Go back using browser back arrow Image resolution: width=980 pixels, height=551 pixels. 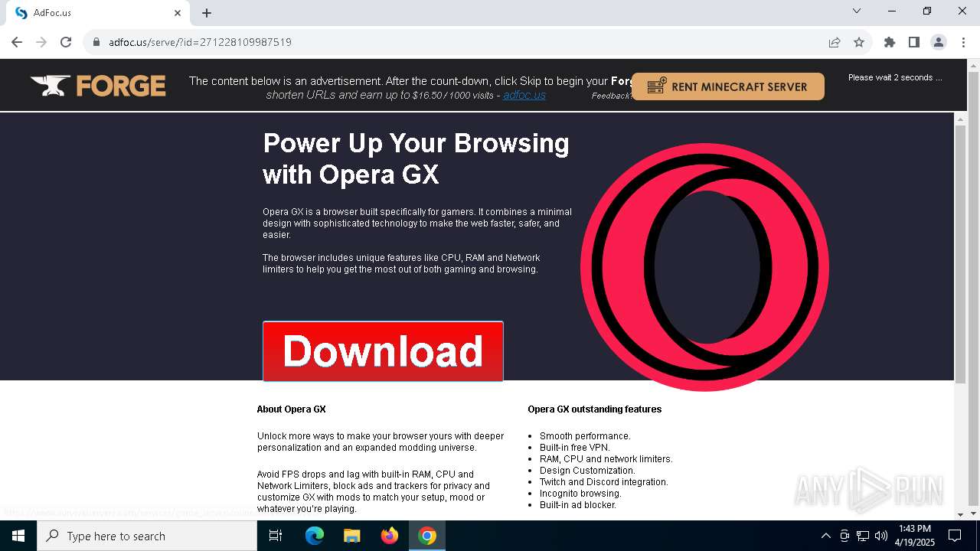coord(17,42)
